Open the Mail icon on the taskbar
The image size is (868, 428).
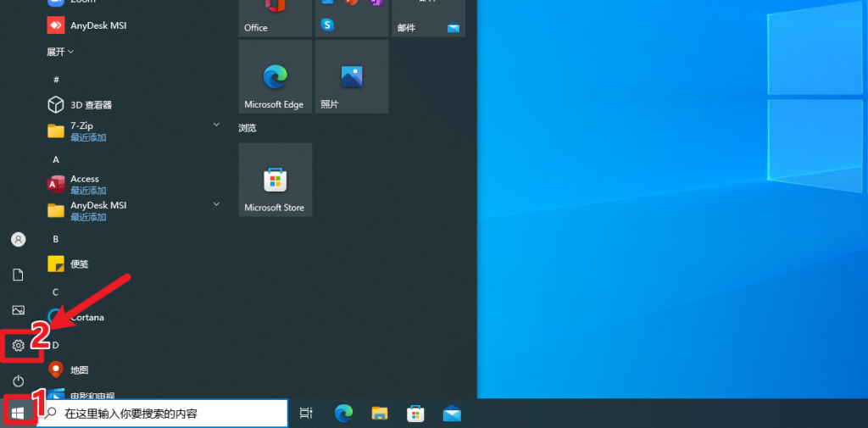pos(452,414)
